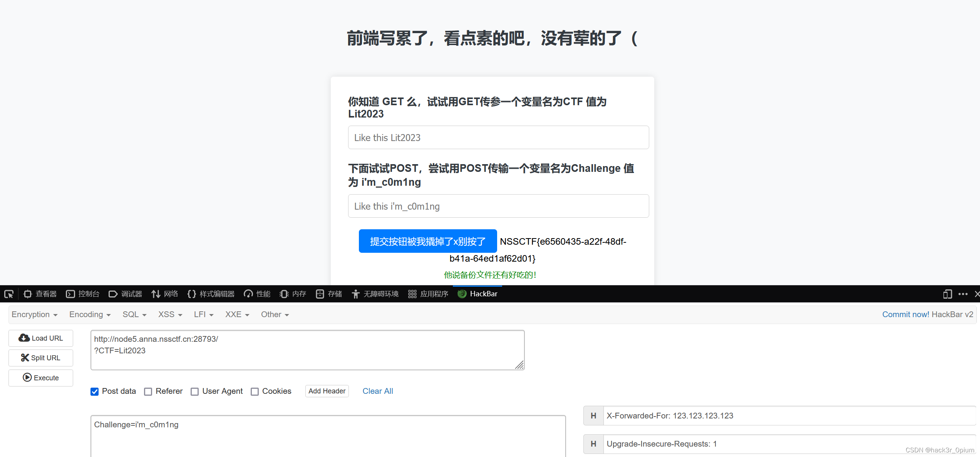Toggle responsive design mode in DevTools
Viewport: 980px width, 457px height.
pyautogui.click(x=948, y=294)
